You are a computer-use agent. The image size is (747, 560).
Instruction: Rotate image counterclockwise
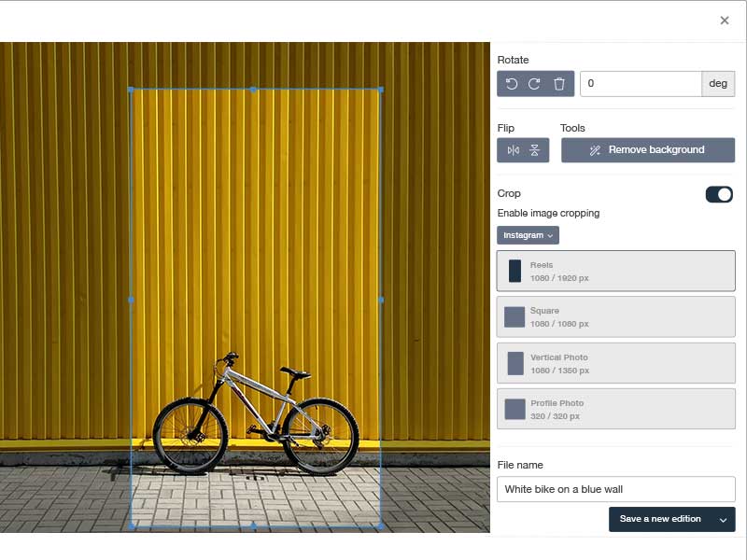(x=512, y=84)
